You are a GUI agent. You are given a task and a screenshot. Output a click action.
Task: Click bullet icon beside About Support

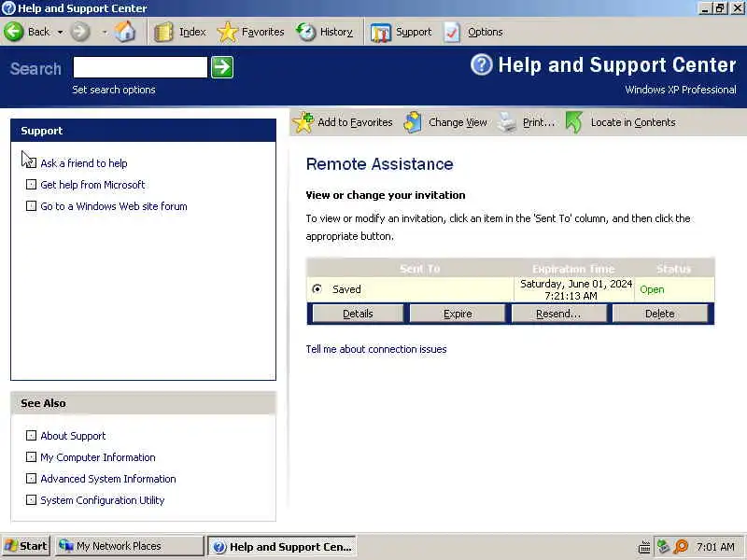pyautogui.click(x=31, y=435)
